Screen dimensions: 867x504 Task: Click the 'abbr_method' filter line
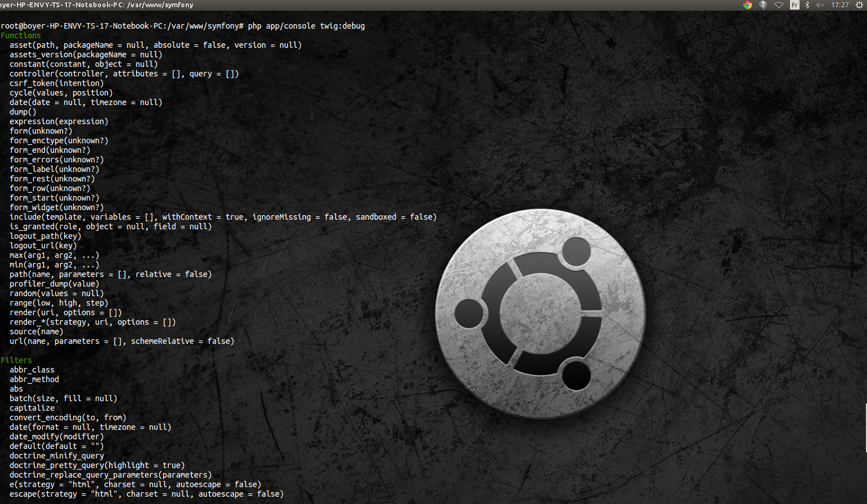tap(34, 379)
